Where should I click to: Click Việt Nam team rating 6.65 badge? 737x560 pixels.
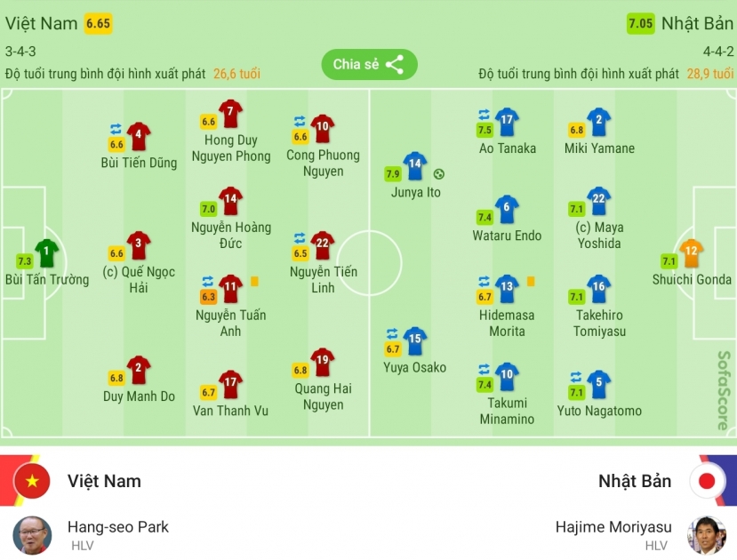coord(98,23)
